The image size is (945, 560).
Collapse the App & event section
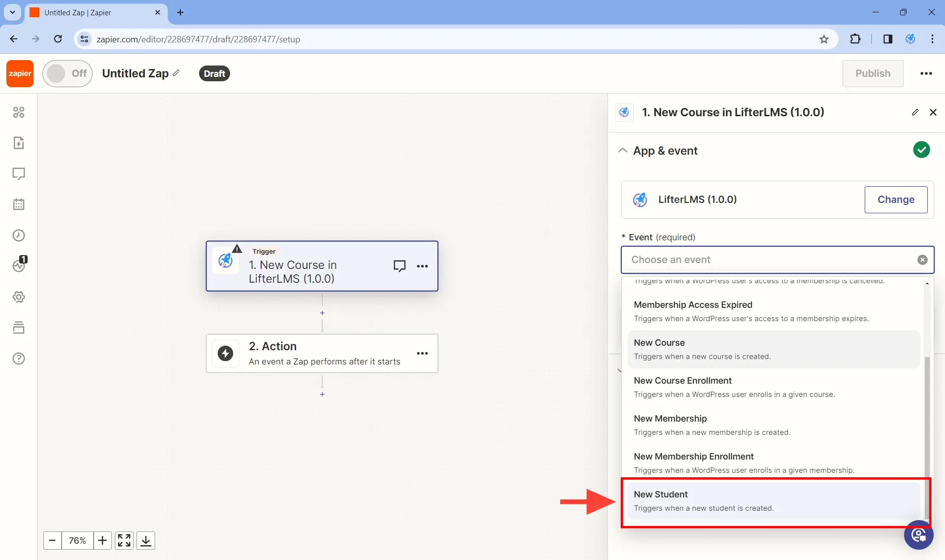[623, 150]
